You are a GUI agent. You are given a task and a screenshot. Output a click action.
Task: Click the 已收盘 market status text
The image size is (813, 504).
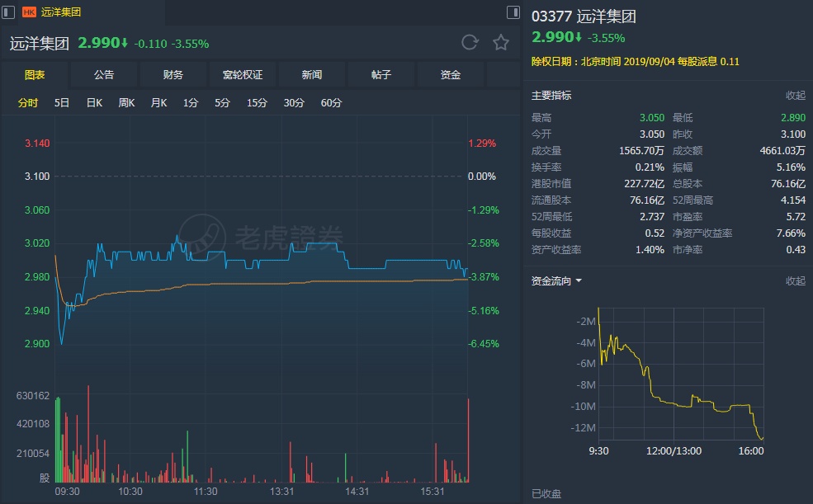546,493
